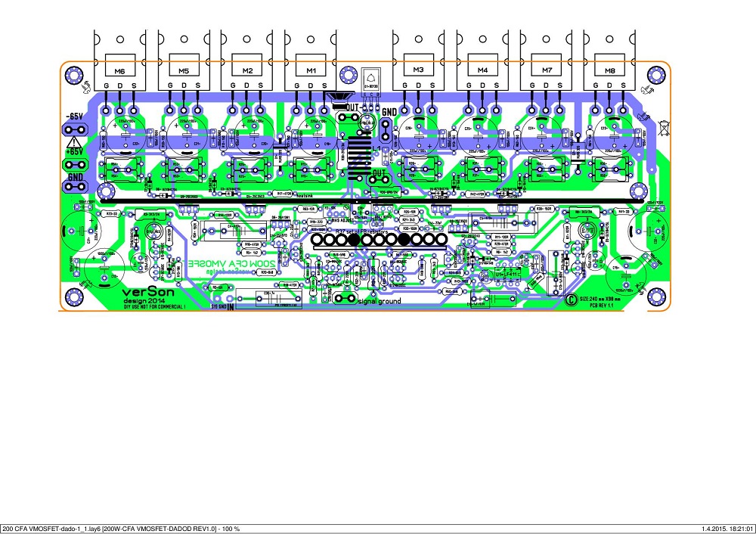756x534 pixels.
Task: Click the R41=33 resistor
Action: pos(624,212)
